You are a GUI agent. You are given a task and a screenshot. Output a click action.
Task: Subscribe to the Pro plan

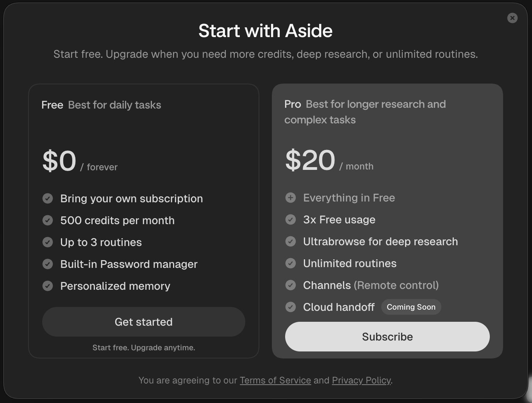[387, 337]
